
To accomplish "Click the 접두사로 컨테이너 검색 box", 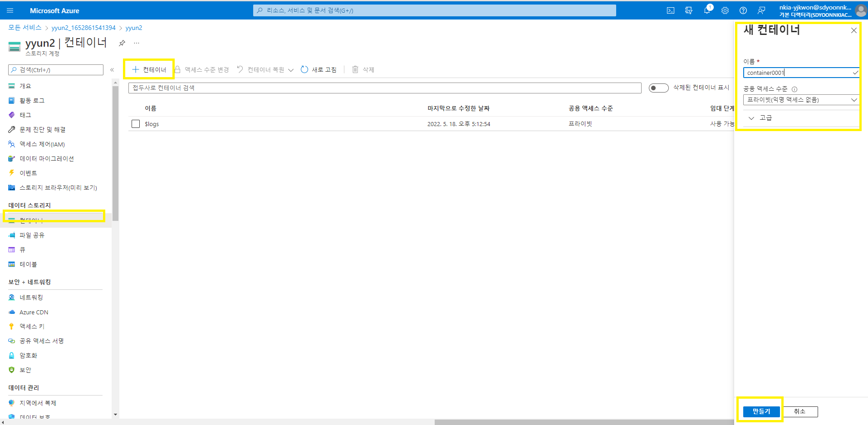I will pyautogui.click(x=385, y=88).
